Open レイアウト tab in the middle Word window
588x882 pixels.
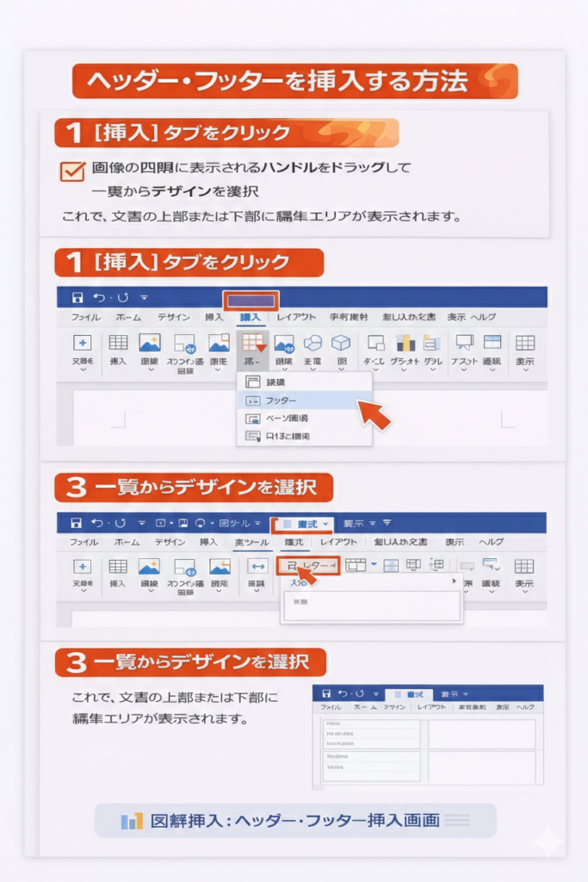tap(338, 543)
